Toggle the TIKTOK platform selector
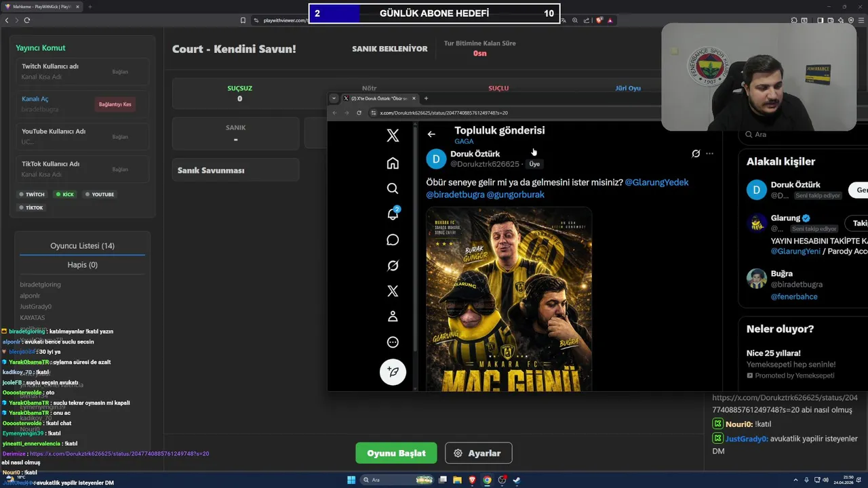The width and height of the screenshot is (868, 488). [31, 207]
